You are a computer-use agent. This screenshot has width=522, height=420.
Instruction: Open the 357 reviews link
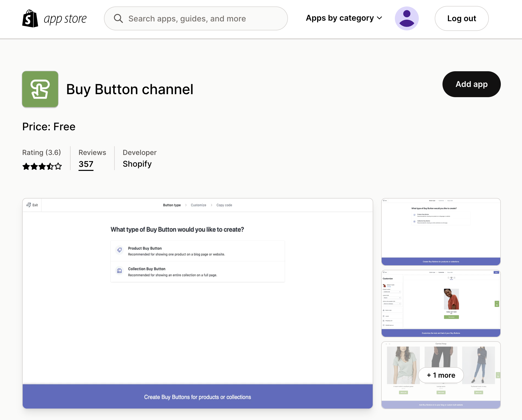(86, 164)
